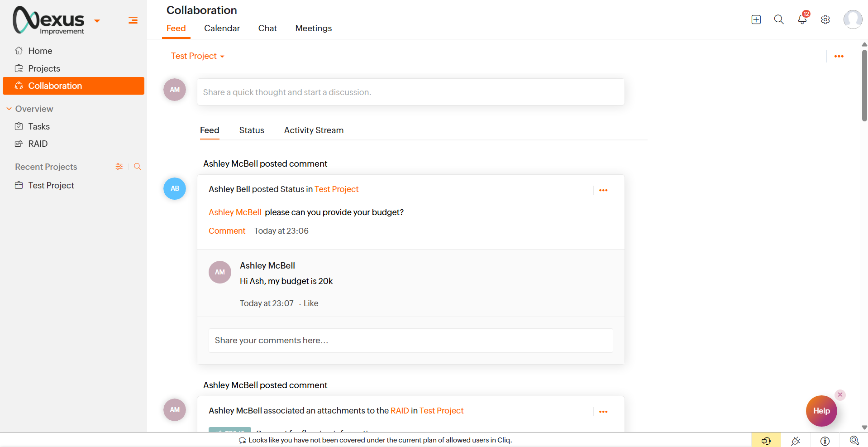Collapse the sidebar with hamburger icon

tap(133, 20)
